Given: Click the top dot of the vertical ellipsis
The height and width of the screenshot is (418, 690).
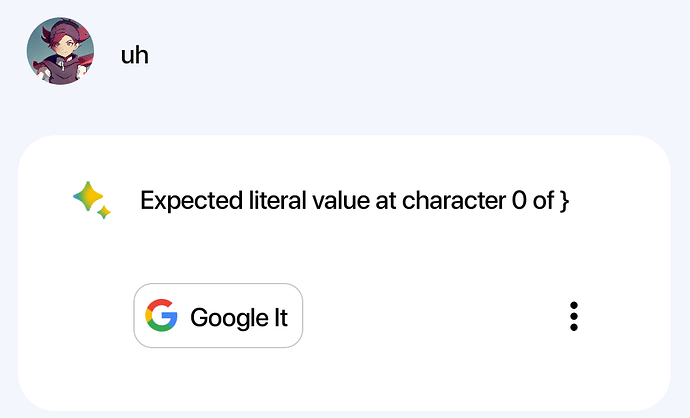Looking at the screenshot, I should (574, 304).
